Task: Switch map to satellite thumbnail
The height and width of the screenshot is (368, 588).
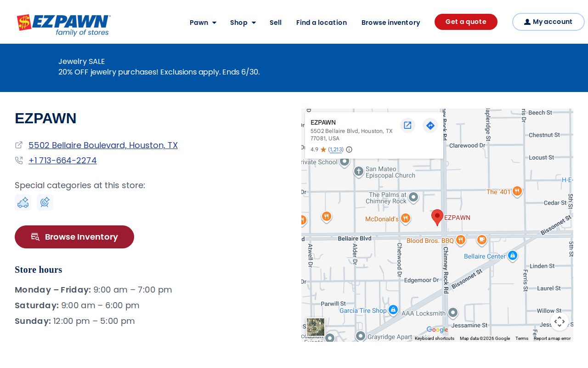Action: (x=316, y=327)
